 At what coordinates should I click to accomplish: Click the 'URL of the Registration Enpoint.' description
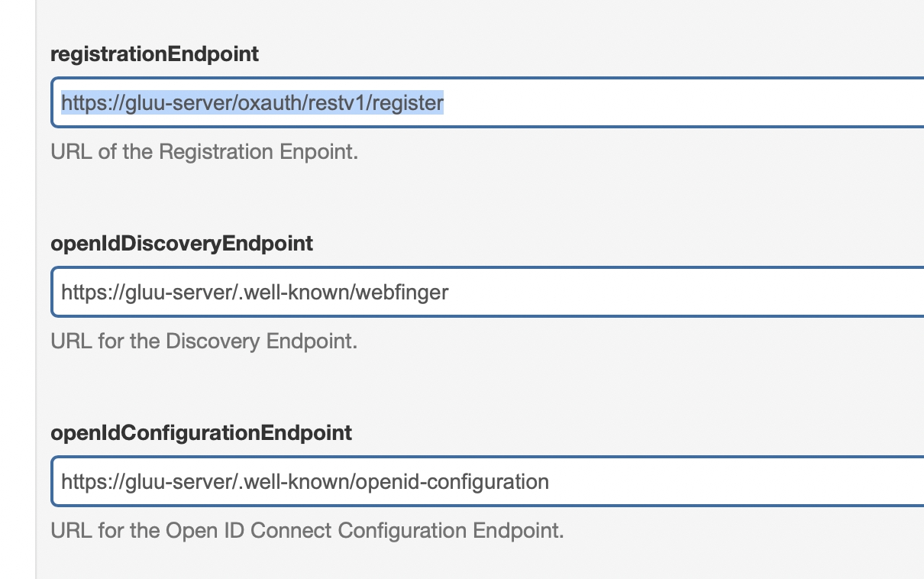(x=205, y=151)
